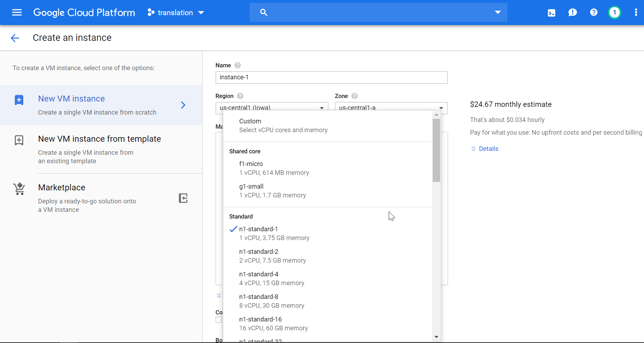The height and width of the screenshot is (343, 644).
Task: Expand the Details pricing link
Action: click(x=488, y=149)
